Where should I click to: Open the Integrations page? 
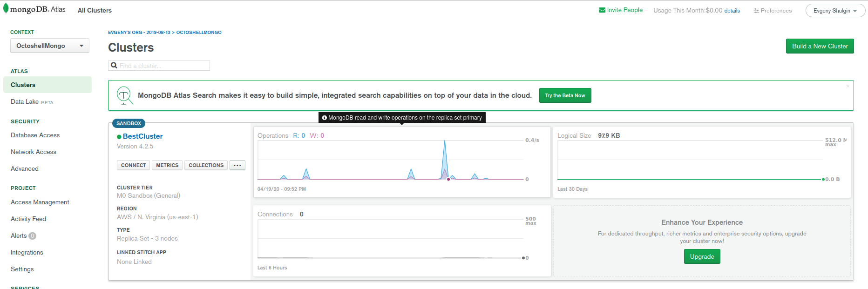coord(27,252)
